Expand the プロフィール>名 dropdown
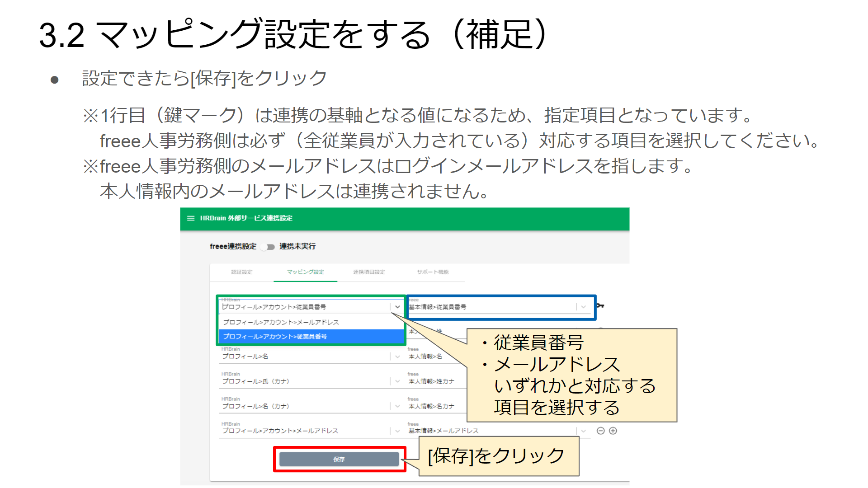This screenshot has width=868, height=488. pos(397,357)
